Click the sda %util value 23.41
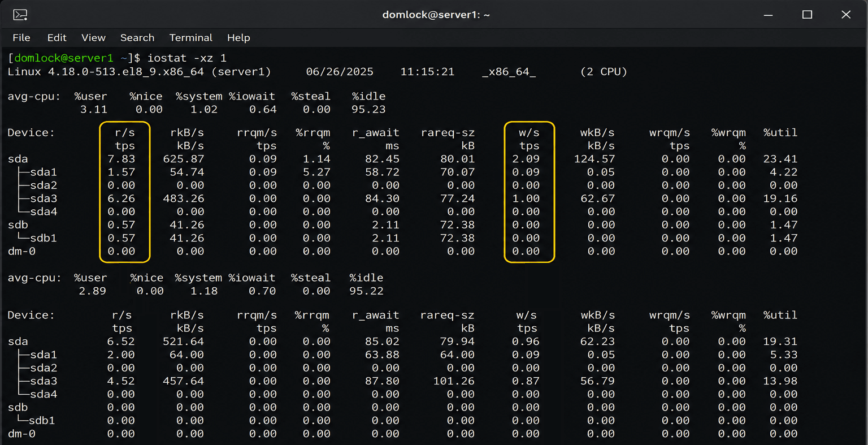868x445 pixels. [x=780, y=159]
